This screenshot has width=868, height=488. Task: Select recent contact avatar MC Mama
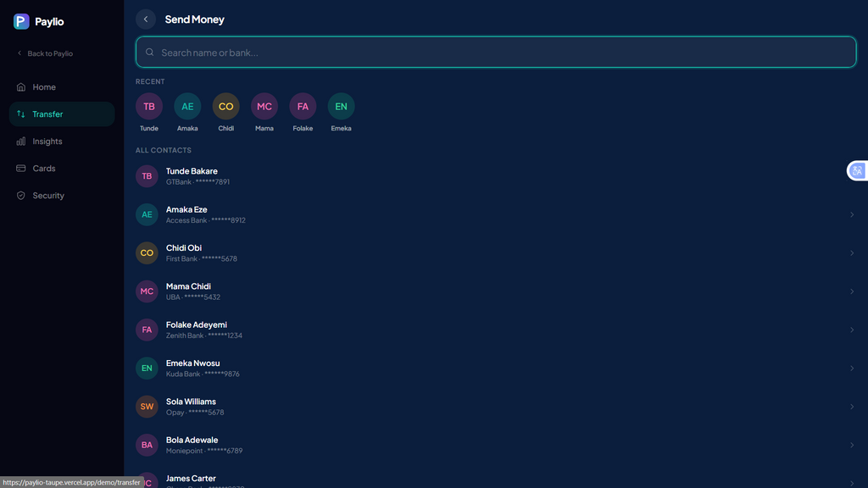pos(264,106)
